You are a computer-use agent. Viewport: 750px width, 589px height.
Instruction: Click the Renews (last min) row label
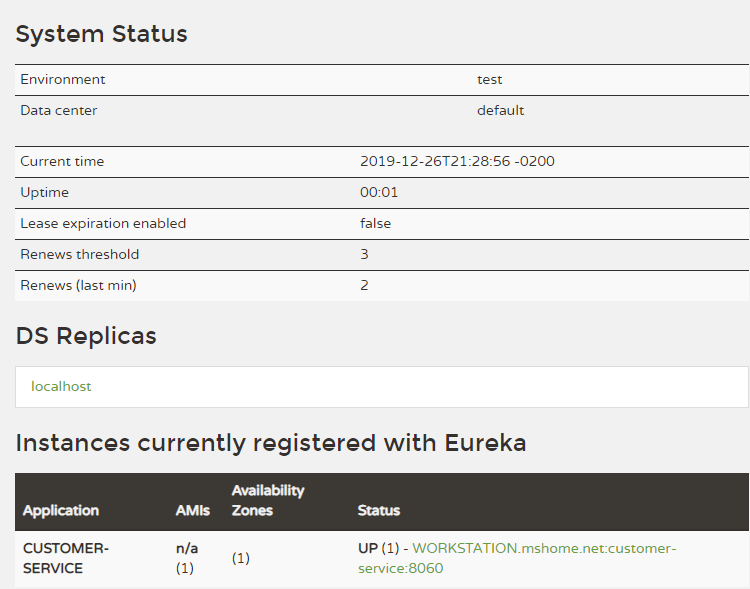tap(78, 285)
